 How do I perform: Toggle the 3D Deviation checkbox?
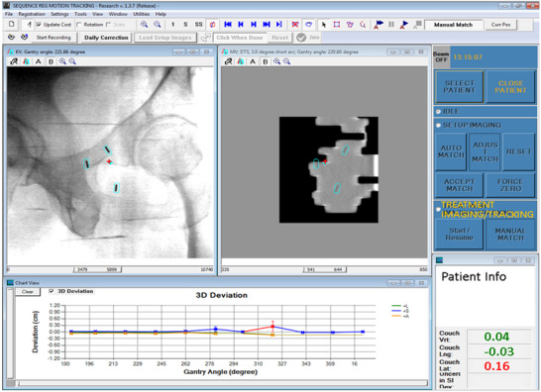(52, 291)
